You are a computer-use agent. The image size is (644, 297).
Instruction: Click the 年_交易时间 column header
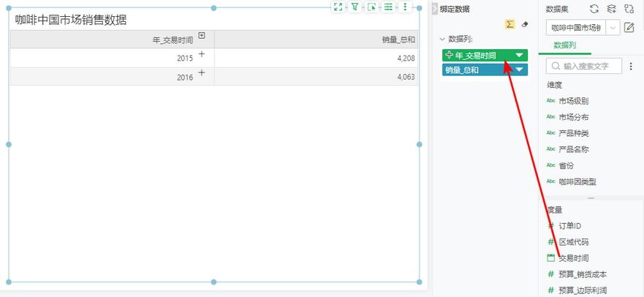[112, 40]
